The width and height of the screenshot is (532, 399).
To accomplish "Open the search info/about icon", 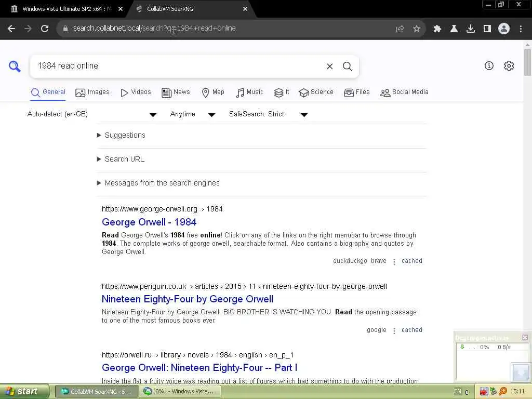I will point(489,66).
